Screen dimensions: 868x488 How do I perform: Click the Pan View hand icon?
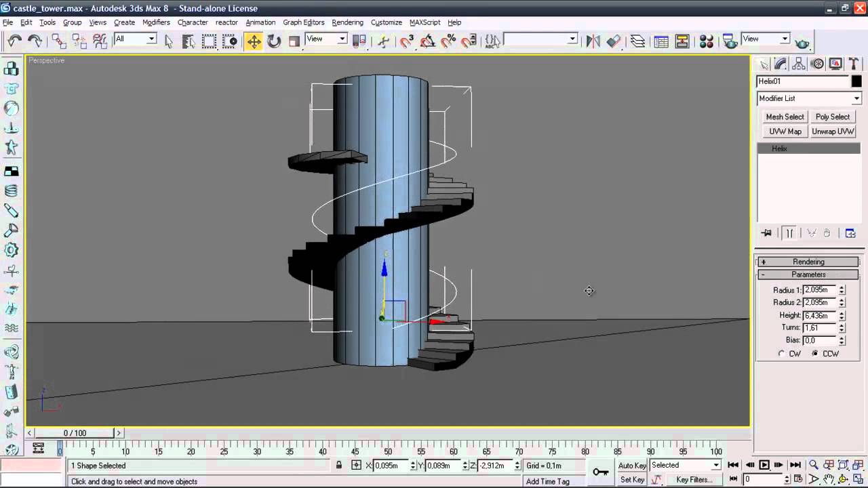coord(829,479)
